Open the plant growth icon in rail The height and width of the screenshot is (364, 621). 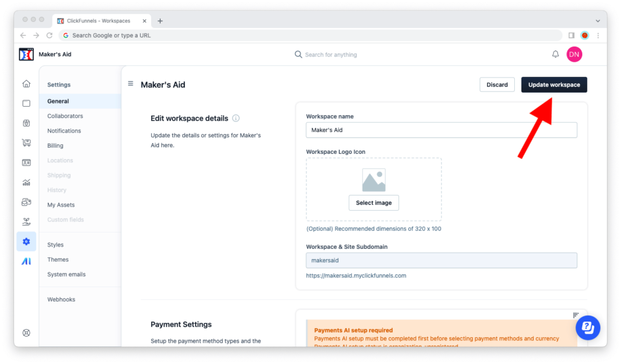pos(27,222)
